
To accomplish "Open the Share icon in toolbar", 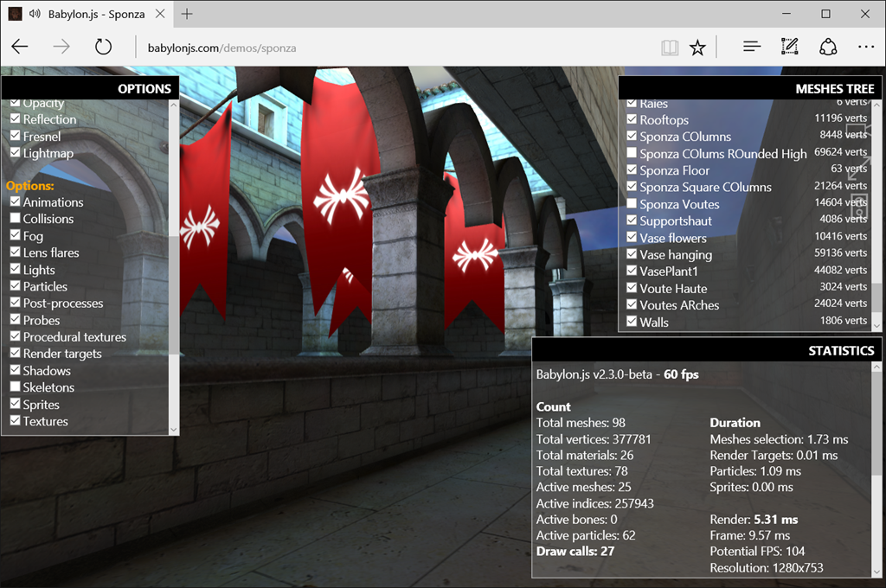I will click(828, 47).
